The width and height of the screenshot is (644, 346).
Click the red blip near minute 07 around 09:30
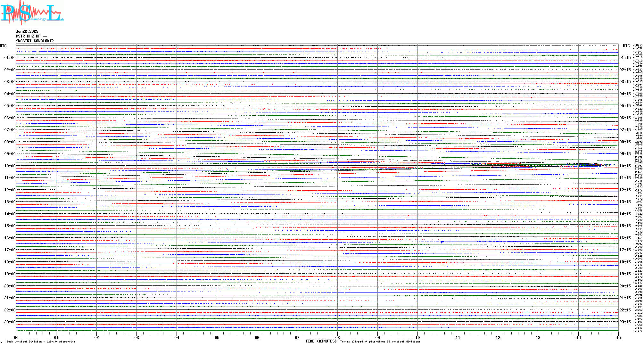pyautogui.click(x=297, y=160)
